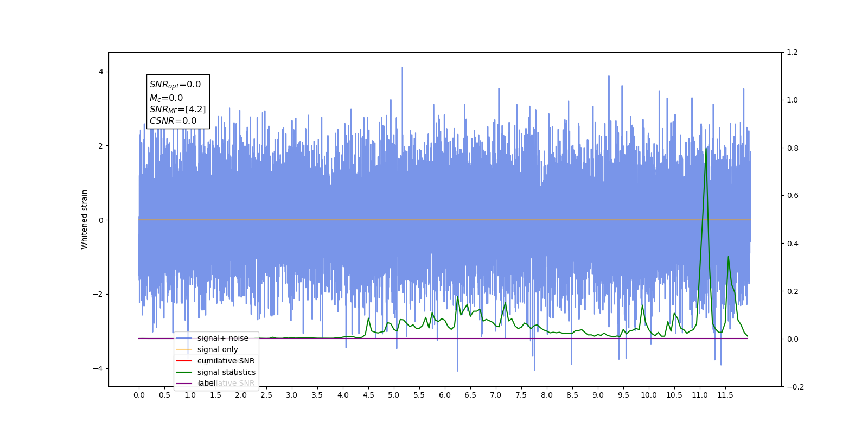Click x-axis tick label 11.0
Image resolution: width=868 pixels, height=434 pixels.
[700, 395]
